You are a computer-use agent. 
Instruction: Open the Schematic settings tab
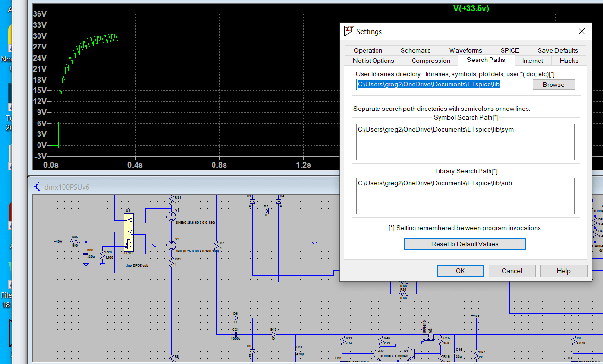pyautogui.click(x=415, y=50)
